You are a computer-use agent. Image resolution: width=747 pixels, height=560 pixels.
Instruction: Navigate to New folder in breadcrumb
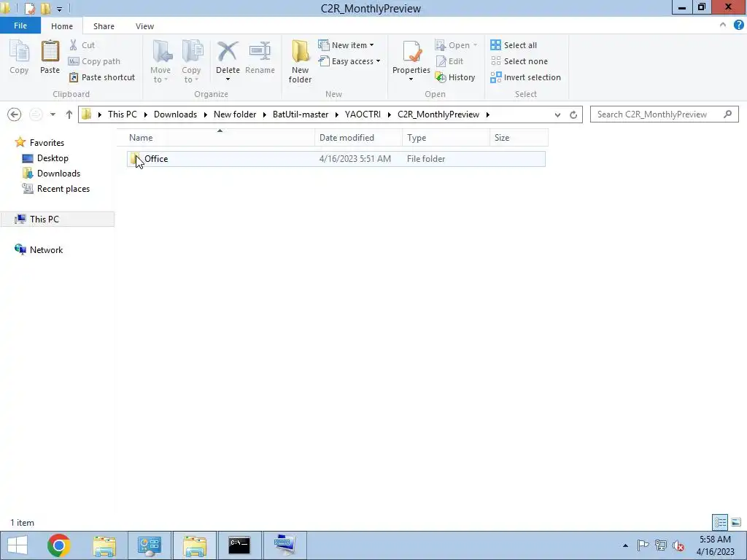[235, 114]
